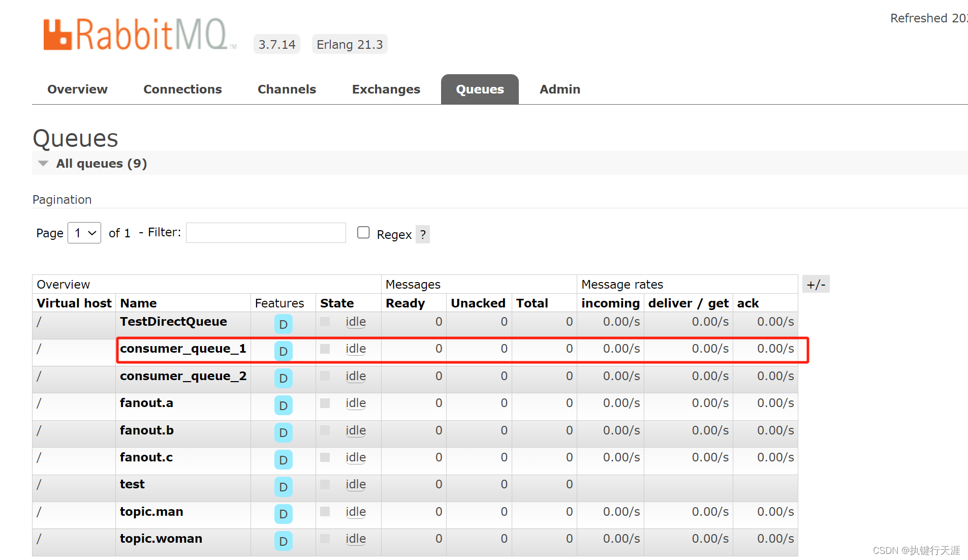968x560 pixels.
Task: Open the topic.man queue link
Action: tap(151, 512)
